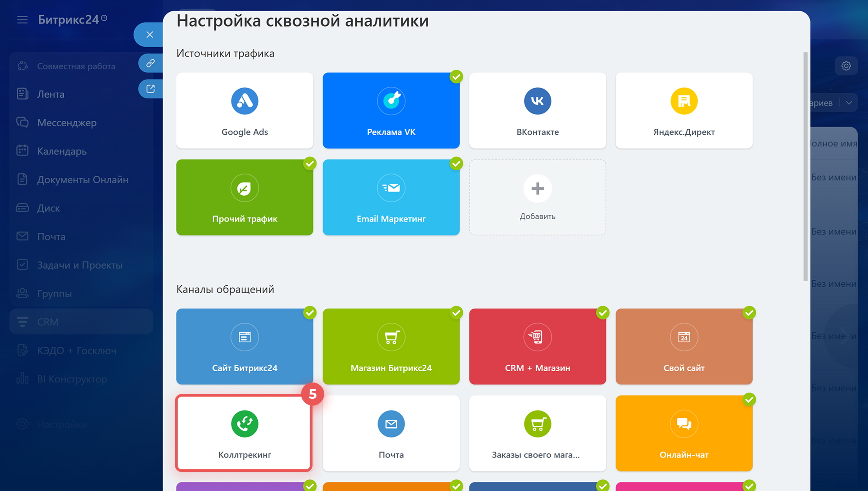The width and height of the screenshot is (868, 491).
Task: Open the CRM + Магазин channel icon
Action: point(538,337)
